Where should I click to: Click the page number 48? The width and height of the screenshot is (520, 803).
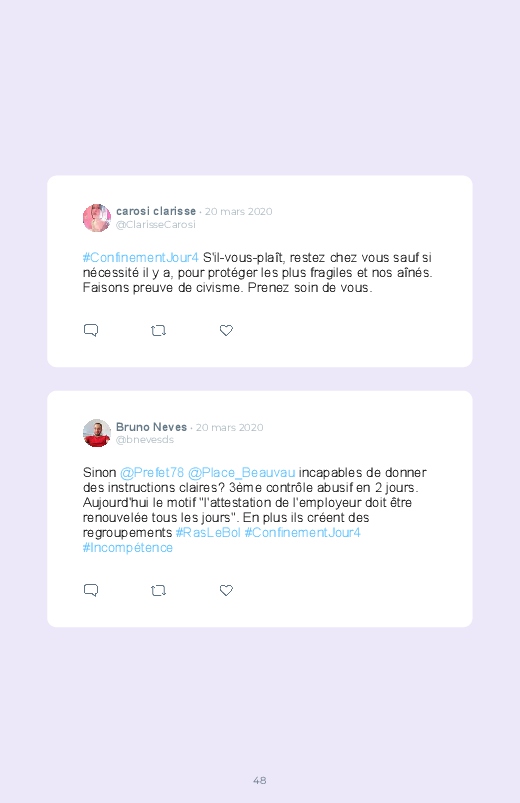260,780
